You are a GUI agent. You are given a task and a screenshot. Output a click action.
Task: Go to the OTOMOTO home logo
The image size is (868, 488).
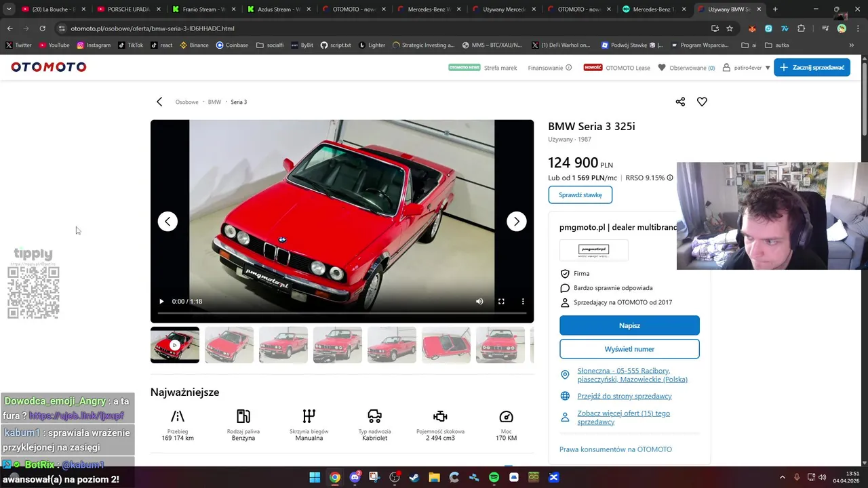(x=49, y=67)
